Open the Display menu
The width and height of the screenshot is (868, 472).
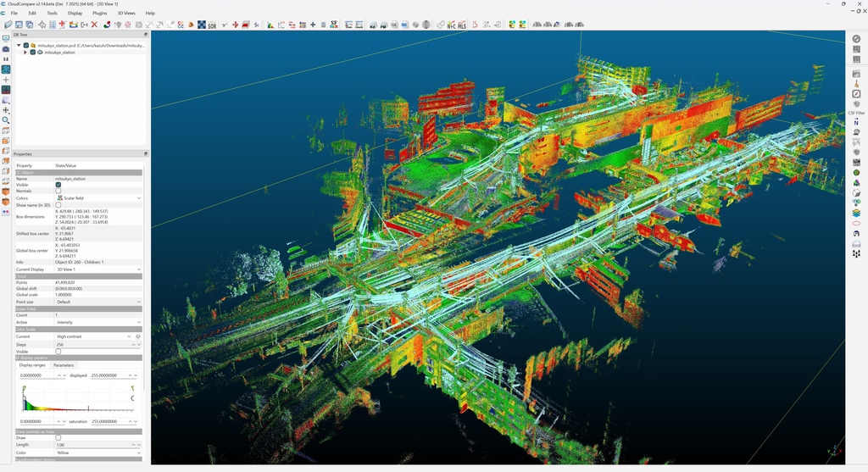click(x=75, y=13)
